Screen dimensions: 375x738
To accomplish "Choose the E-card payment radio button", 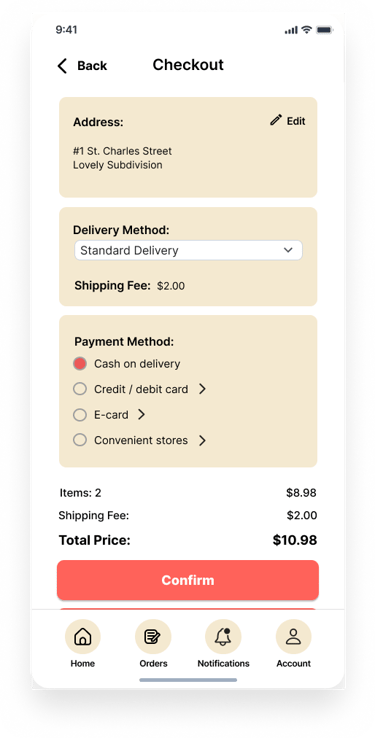I will point(80,415).
